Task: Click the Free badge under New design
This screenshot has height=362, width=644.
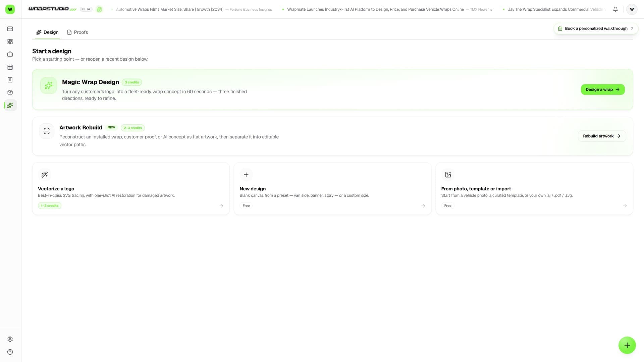Action: pos(246,206)
